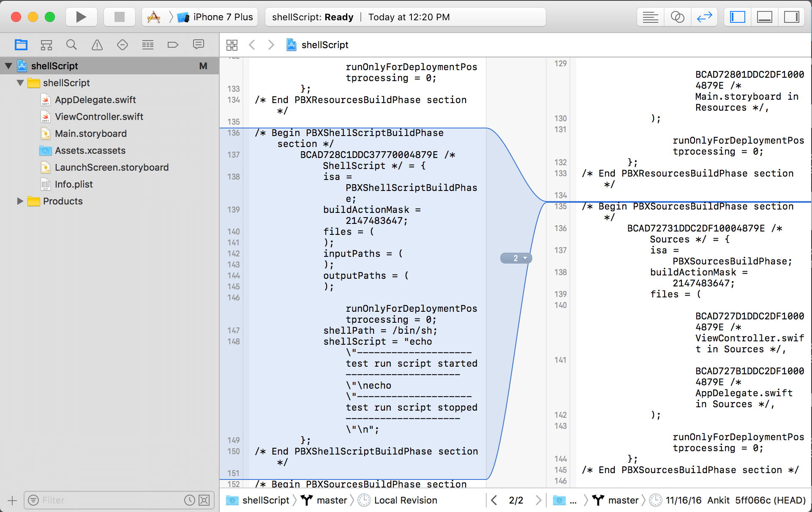The width and height of the screenshot is (812, 512).
Task: Switch to the Assistant editor circles icon
Action: point(677,17)
